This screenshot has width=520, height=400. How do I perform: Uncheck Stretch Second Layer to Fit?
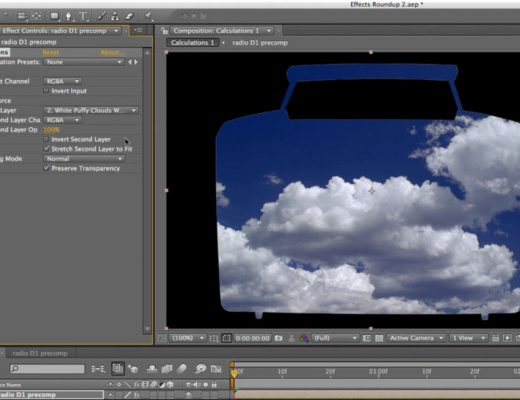[46, 149]
